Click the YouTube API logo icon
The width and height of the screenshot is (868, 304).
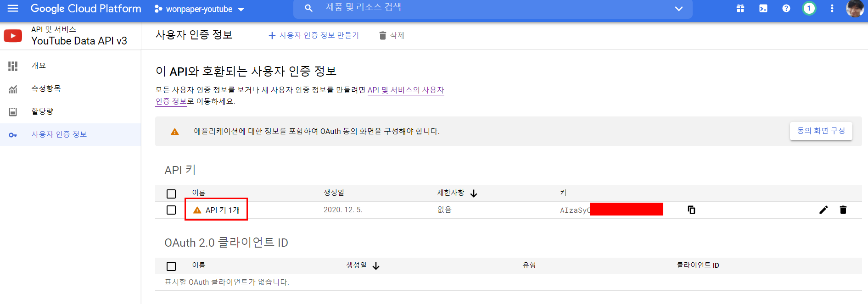click(13, 36)
